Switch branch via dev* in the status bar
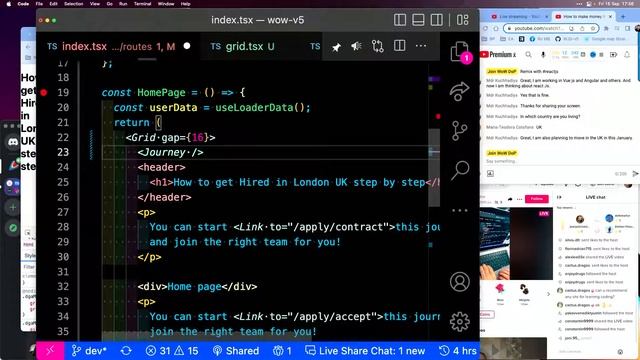 coord(89,351)
